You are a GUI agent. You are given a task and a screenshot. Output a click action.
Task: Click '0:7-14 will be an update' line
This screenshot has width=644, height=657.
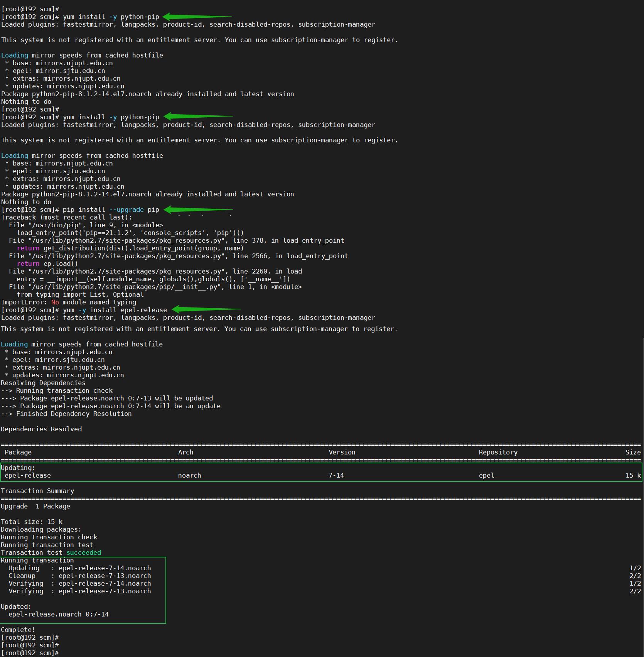tap(111, 406)
